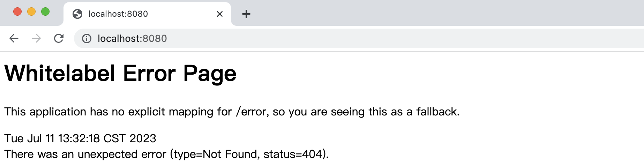The height and width of the screenshot is (166, 644).
Task: Reload the localhost:8080 page
Action: click(59, 38)
